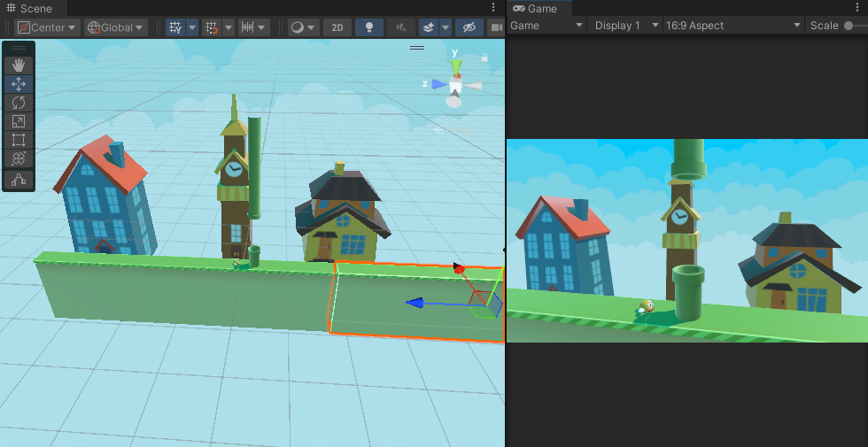Open grid snapping settings dropdown arrow

coord(229,27)
